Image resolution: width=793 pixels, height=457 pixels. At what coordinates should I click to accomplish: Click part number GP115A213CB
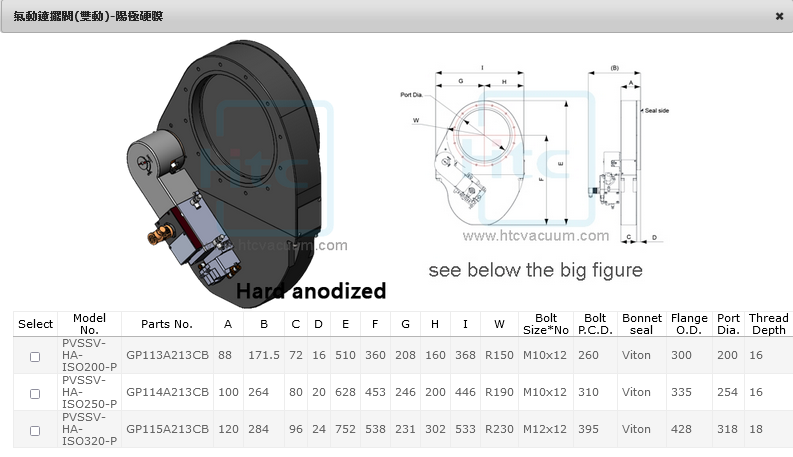pos(167,429)
